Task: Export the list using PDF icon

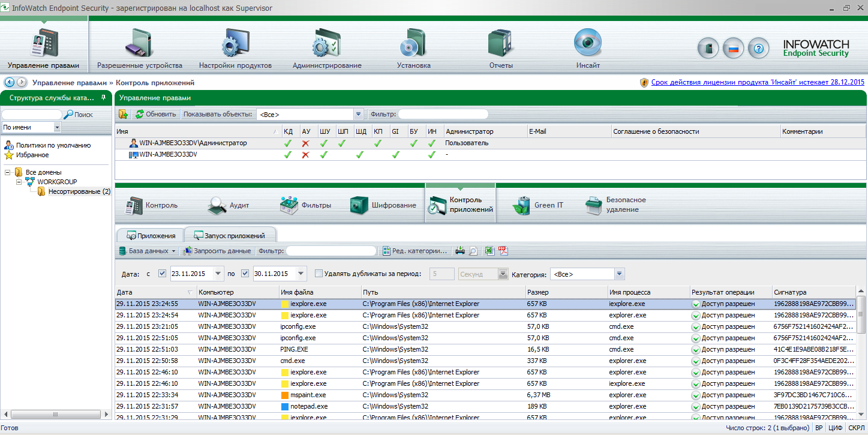Action: [x=503, y=251]
